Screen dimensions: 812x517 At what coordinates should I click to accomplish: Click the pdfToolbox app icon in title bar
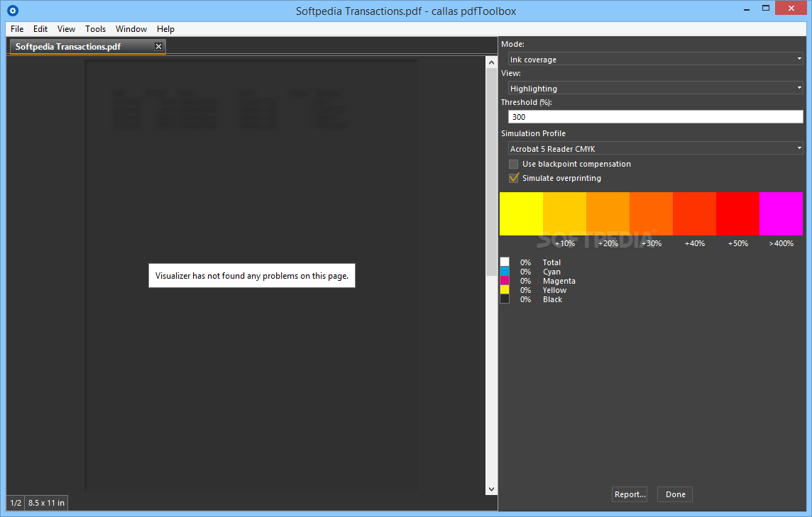(x=13, y=11)
